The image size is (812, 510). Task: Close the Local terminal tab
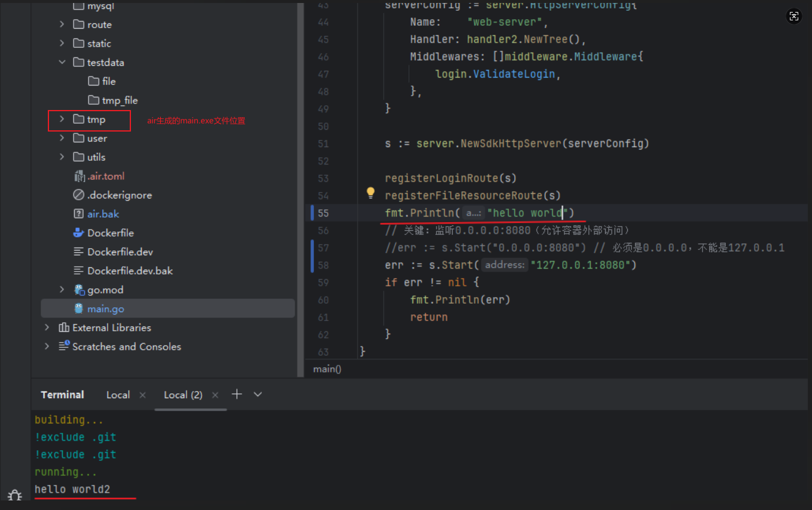(142, 395)
